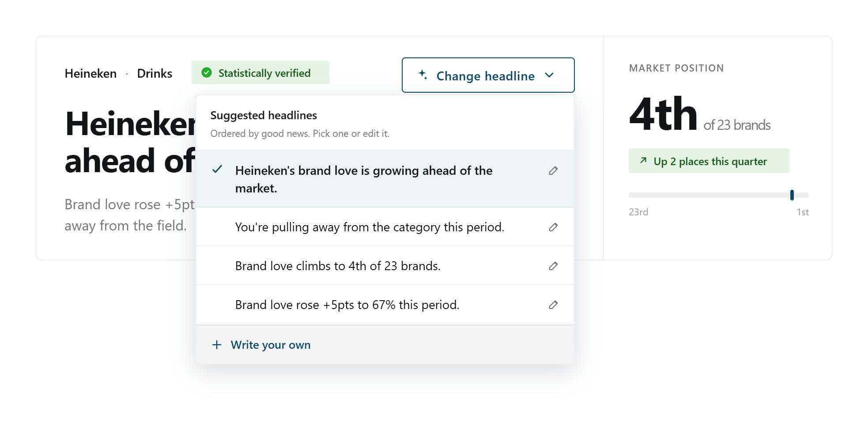Open the Change headline dropdown
Viewport: 868px width, 437px height.
pos(488,75)
